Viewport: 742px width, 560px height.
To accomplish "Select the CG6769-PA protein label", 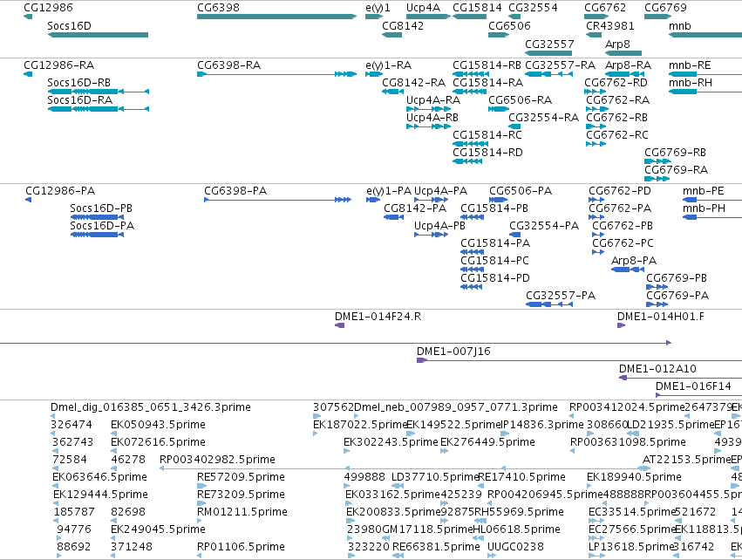I will 677,296.
